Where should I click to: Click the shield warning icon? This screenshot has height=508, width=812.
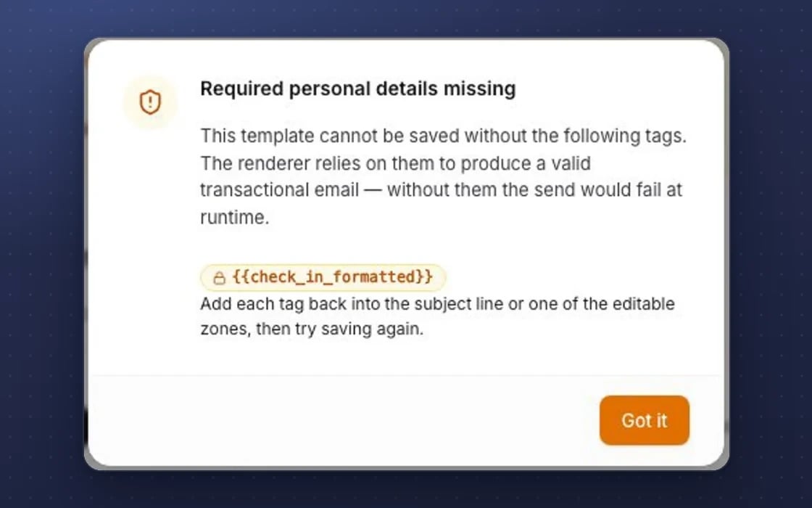click(150, 102)
